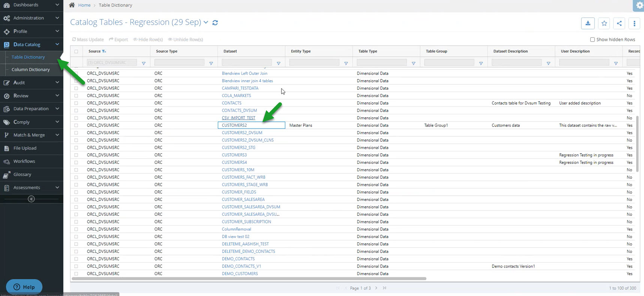The image size is (644, 296).
Task: Check the row checkbox for COLA_MARKETS
Action: coord(76,96)
